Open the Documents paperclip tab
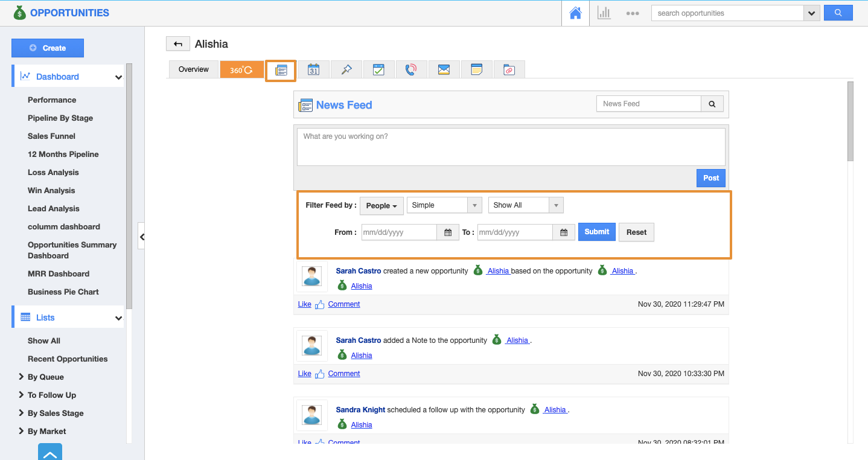 pyautogui.click(x=509, y=69)
